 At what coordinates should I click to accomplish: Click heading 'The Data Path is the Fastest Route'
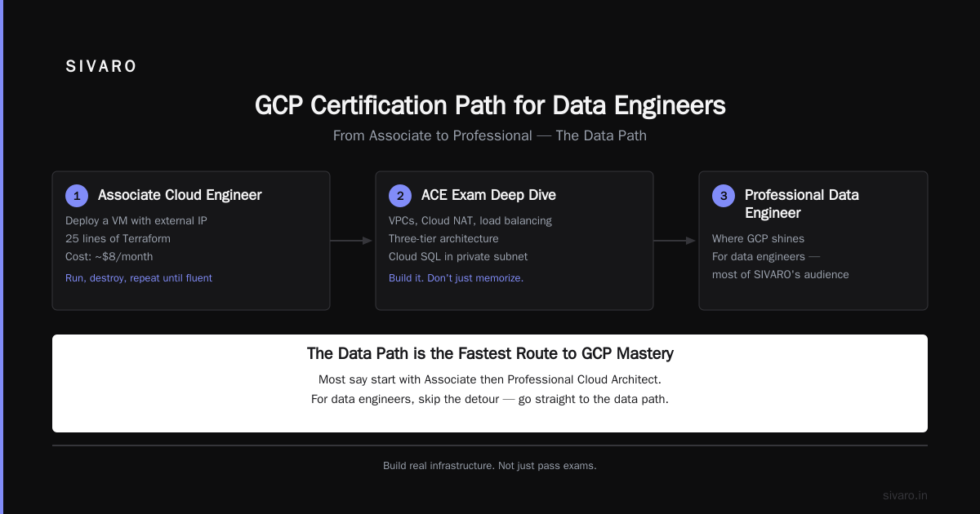click(x=490, y=353)
